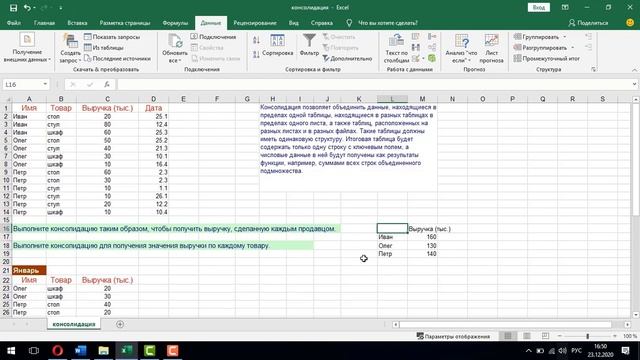Image resolution: width=640 pixels, height=360 pixels.
Task: Collapse the ribbon with chevron
Action: point(635,70)
